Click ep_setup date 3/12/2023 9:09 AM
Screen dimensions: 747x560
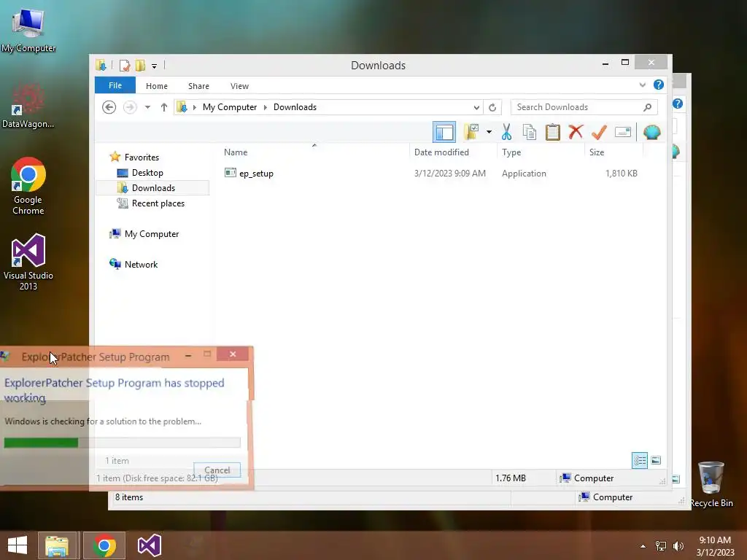[449, 174]
